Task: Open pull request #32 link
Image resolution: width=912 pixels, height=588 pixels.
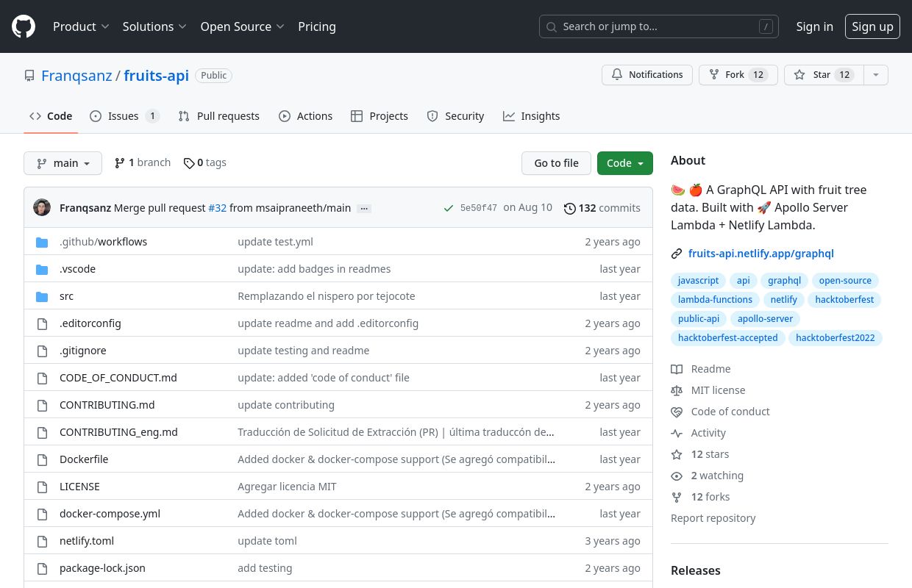Action: pyautogui.click(x=217, y=208)
